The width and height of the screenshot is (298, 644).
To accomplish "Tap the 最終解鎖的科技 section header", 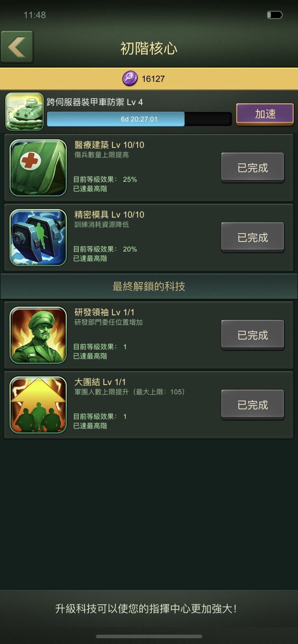I will [x=149, y=286].
